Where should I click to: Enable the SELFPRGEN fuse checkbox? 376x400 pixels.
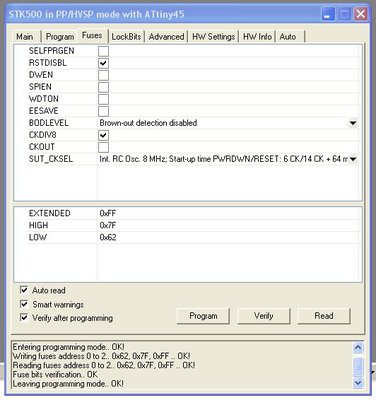103,51
